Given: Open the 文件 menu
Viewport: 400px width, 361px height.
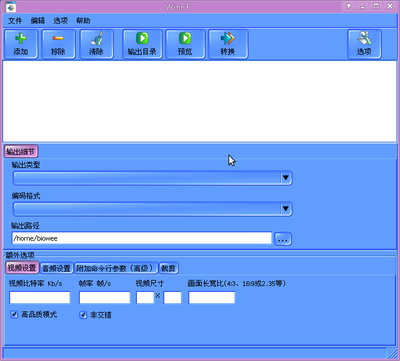Looking at the screenshot, I should pyautogui.click(x=15, y=21).
